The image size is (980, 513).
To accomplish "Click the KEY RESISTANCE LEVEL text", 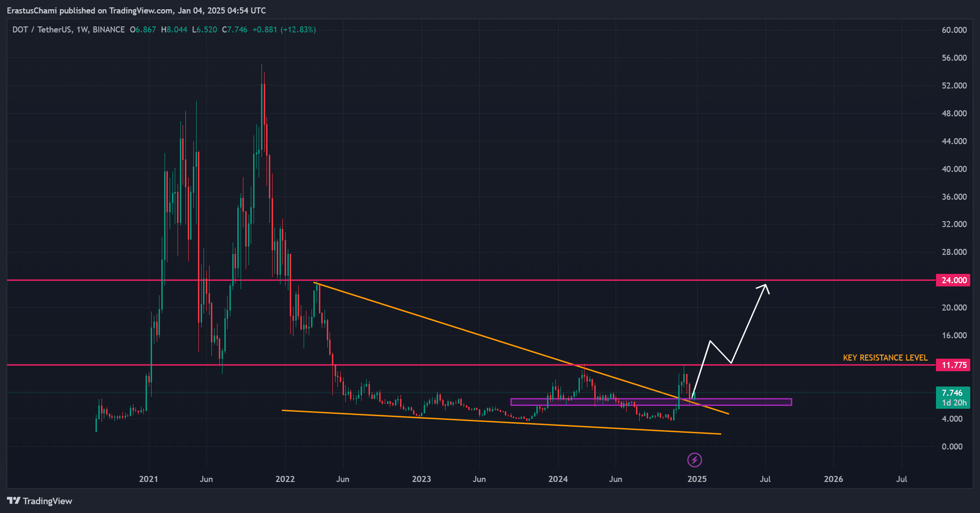I will click(885, 358).
